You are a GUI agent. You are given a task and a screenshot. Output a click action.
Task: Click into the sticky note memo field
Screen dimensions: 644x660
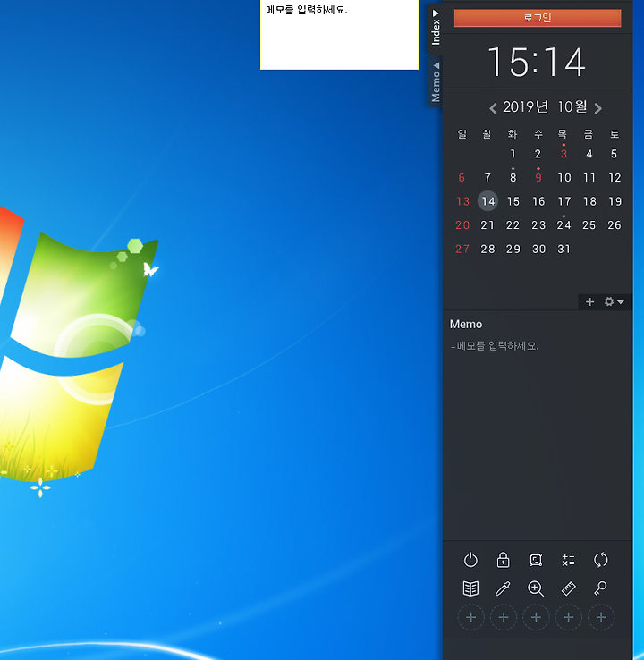339,35
